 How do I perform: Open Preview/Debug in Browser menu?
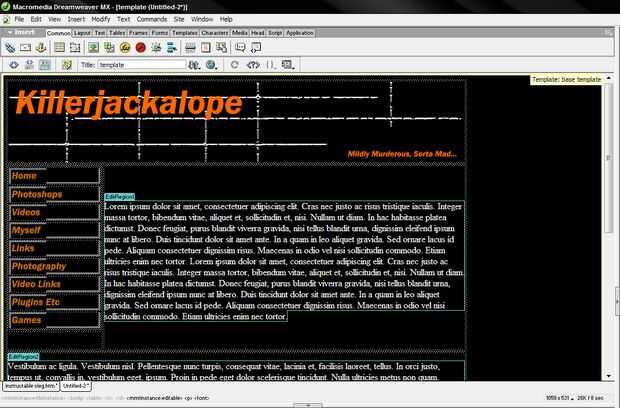pyautogui.click(x=212, y=65)
